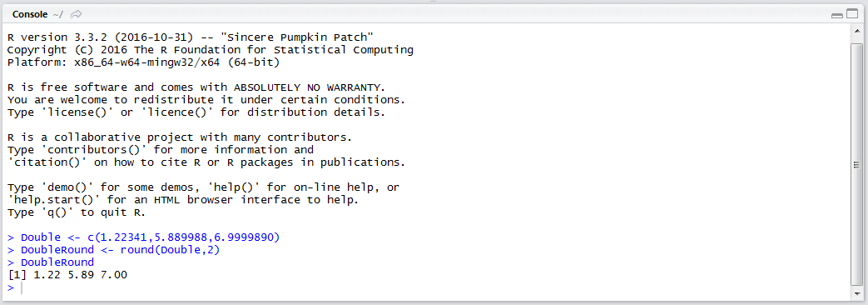The height and width of the screenshot is (305, 868).
Task: Select the Console tab
Action: click(30, 14)
